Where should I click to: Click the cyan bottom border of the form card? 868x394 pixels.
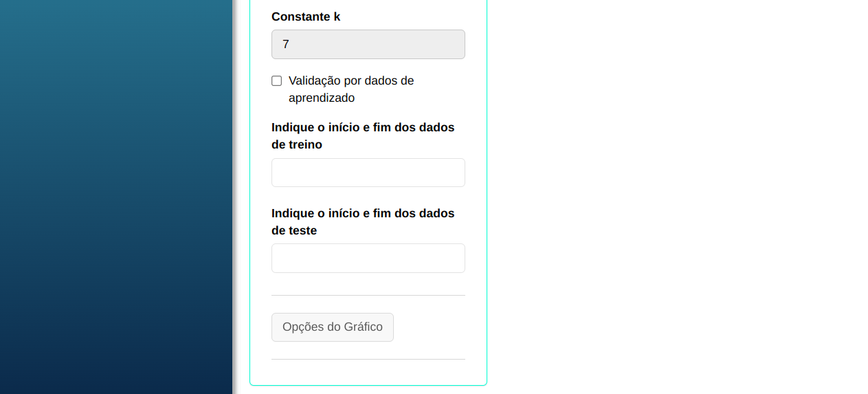click(368, 385)
